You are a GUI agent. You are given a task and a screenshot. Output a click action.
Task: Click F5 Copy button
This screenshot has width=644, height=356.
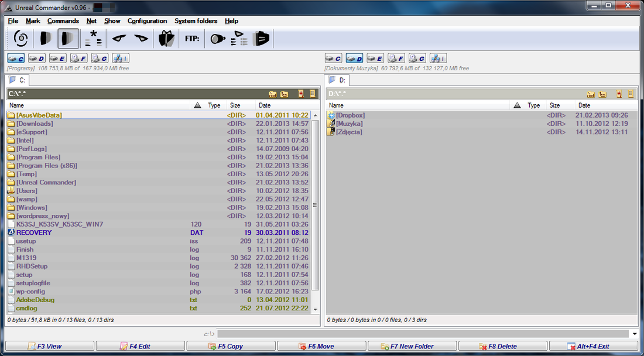(231, 346)
